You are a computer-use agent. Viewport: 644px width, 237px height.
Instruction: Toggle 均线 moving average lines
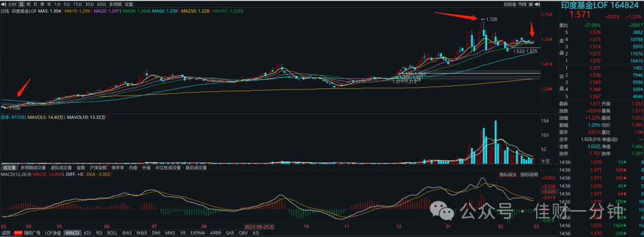pos(522,4)
